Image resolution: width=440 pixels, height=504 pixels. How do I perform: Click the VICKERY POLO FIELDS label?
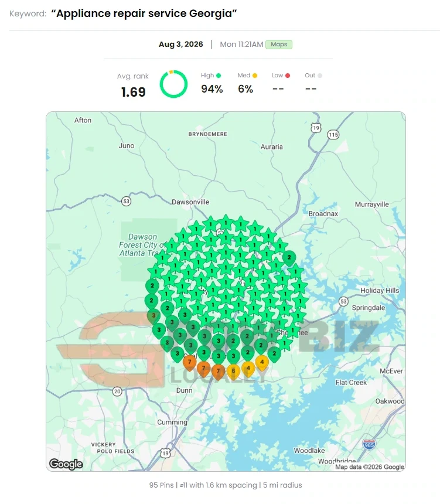point(113,448)
